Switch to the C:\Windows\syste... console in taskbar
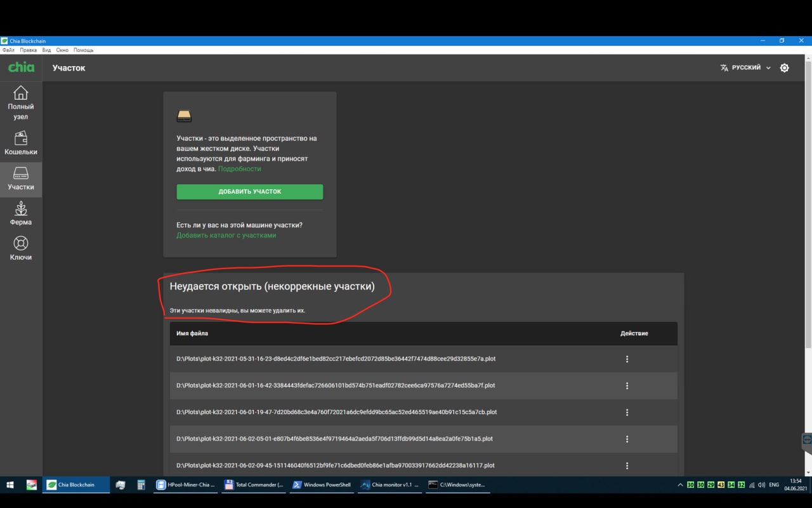The height and width of the screenshot is (508, 812). click(x=457, y=485)
